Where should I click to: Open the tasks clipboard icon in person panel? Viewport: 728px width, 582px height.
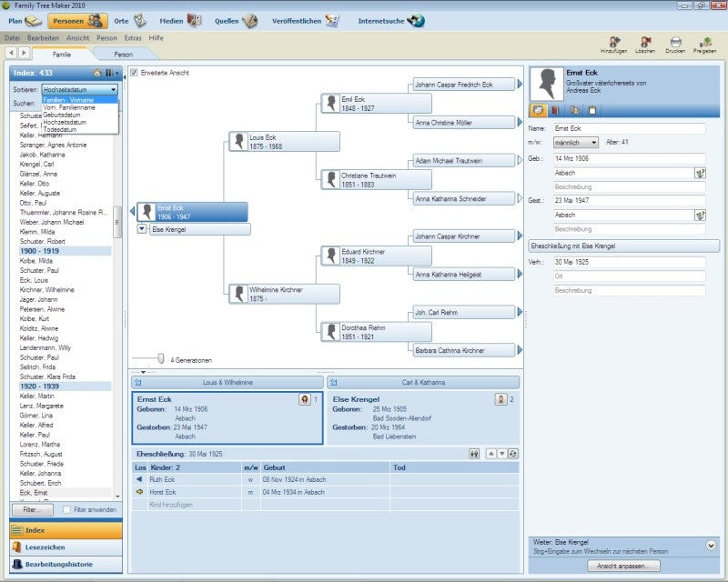(x=592, y=110)
